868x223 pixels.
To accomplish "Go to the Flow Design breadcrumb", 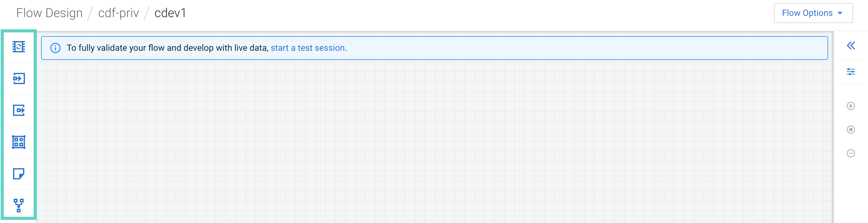I will pos(50,13).
